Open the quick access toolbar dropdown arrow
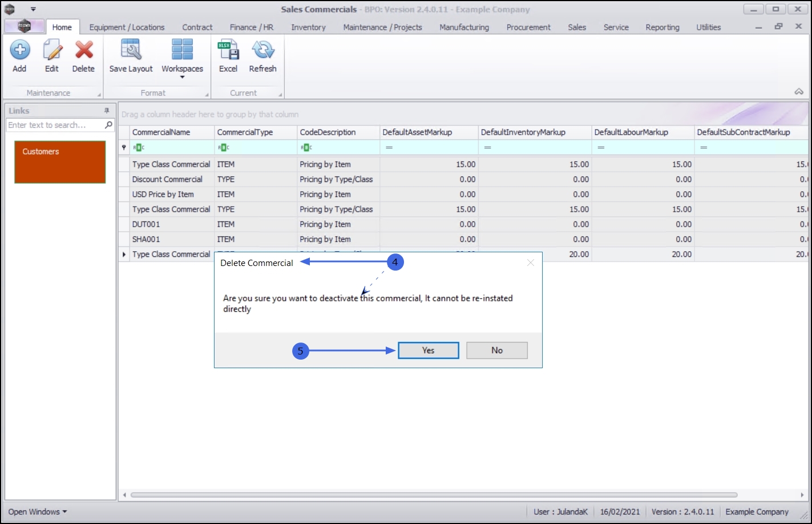This screenshot has width=812, height=524. point(33,9)
